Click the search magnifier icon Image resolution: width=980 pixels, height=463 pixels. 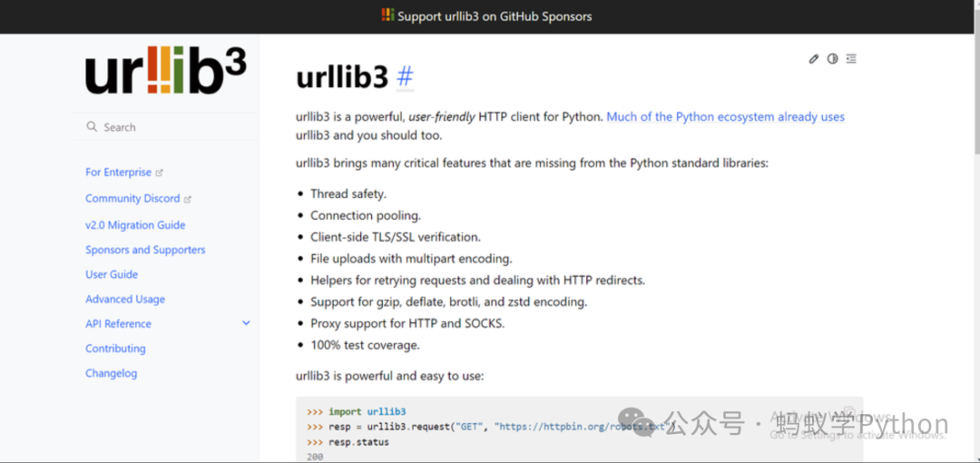click(92, 127)
